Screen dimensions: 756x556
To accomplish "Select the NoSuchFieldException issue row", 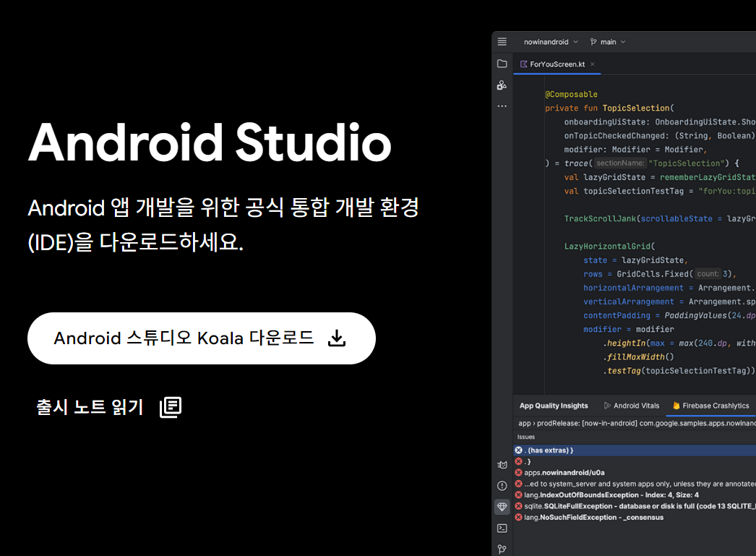I will point(635,517).
